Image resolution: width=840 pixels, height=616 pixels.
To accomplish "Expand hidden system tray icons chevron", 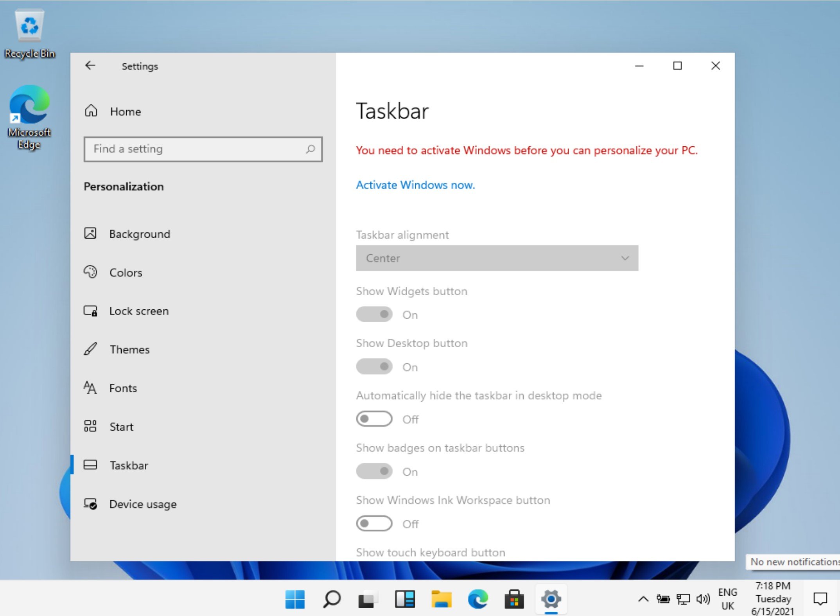I will (x=643, y=599).
